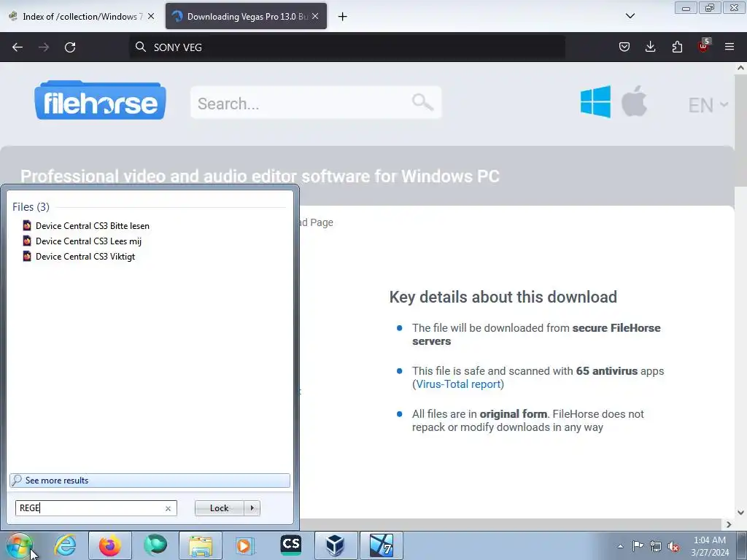Image resolution: width=747 pixels, height=560 pixels.
Task: Open the Pocket save icon
Action: (x=624, y=47)
